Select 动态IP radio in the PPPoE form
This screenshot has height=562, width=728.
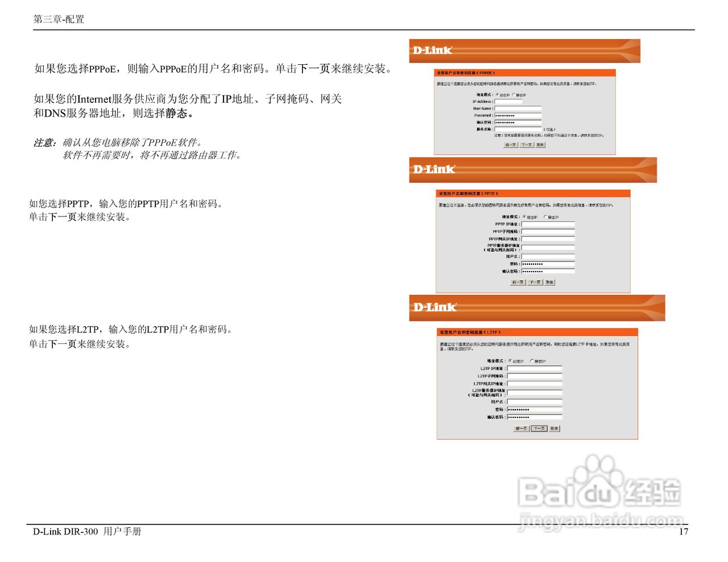(497, 94)
